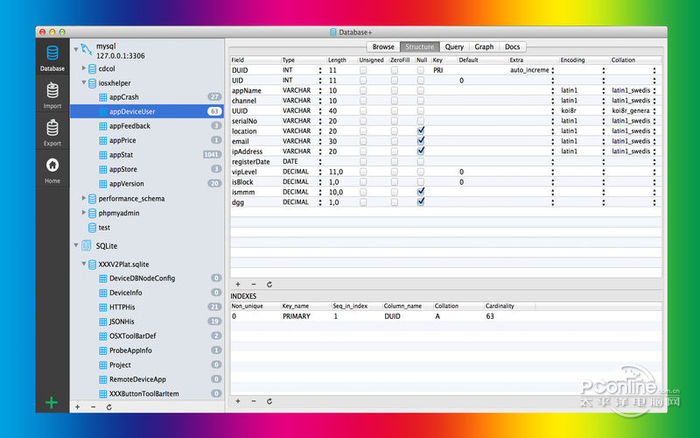700x438 pixels.
Task: Open the Export section in the sidebar
Action: coord(52,132)
